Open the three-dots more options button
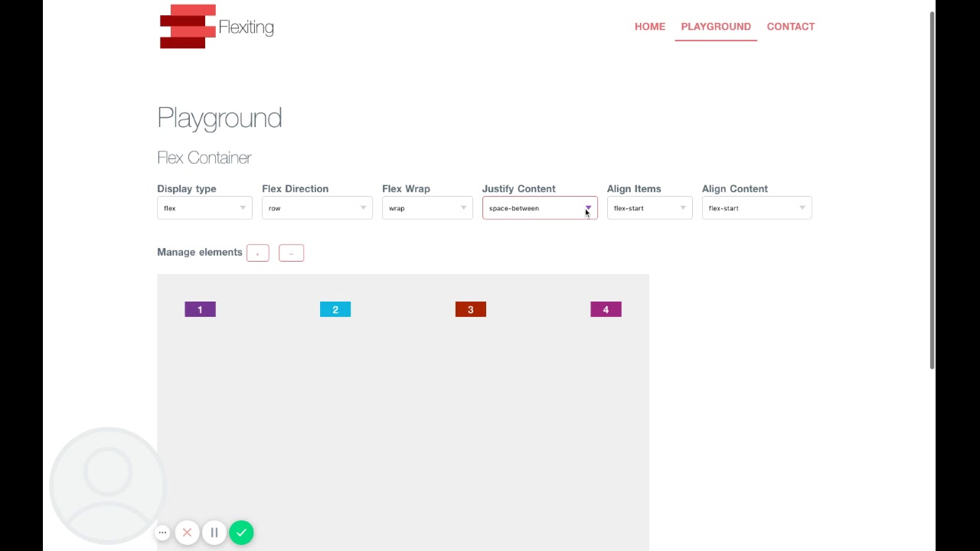Screen dimensions: 980x551 pos(162,533)
